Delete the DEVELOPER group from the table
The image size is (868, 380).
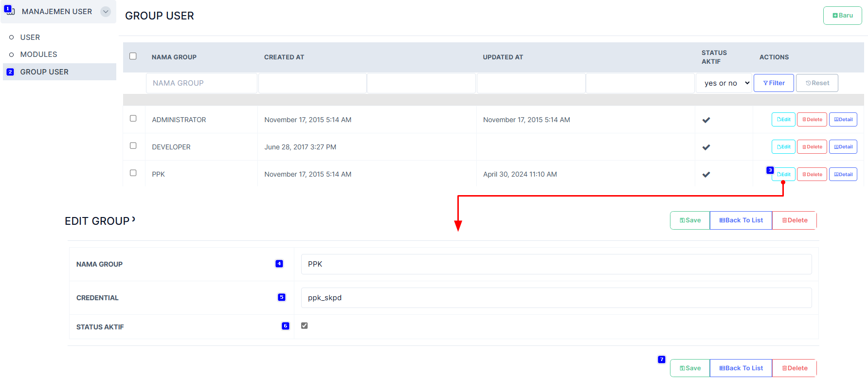[812, 147]
